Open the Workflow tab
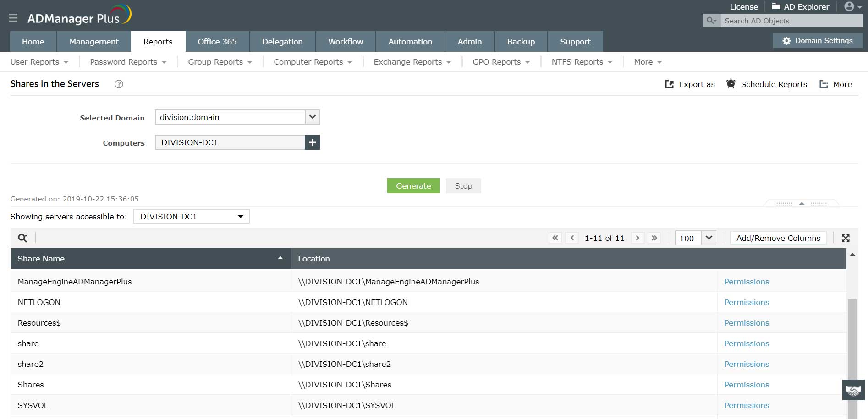Image resolution: width=868 pixels, height=419 pixels. coord(346,42)
